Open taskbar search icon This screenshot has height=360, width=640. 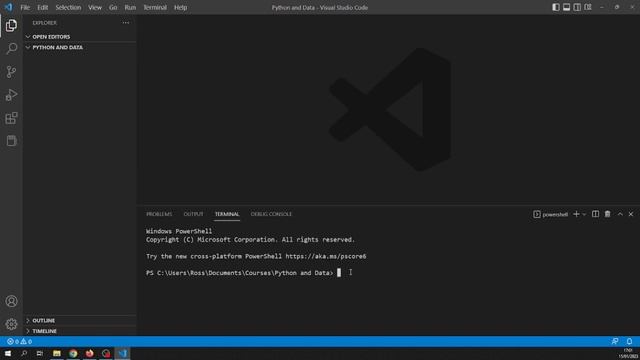pyautogui.click(x=24, y=353)
